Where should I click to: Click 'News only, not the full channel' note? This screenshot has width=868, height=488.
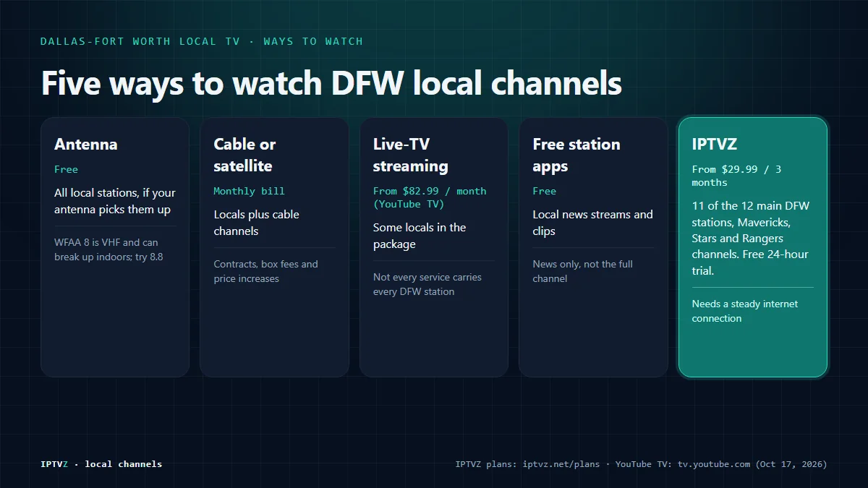[582, 271]
